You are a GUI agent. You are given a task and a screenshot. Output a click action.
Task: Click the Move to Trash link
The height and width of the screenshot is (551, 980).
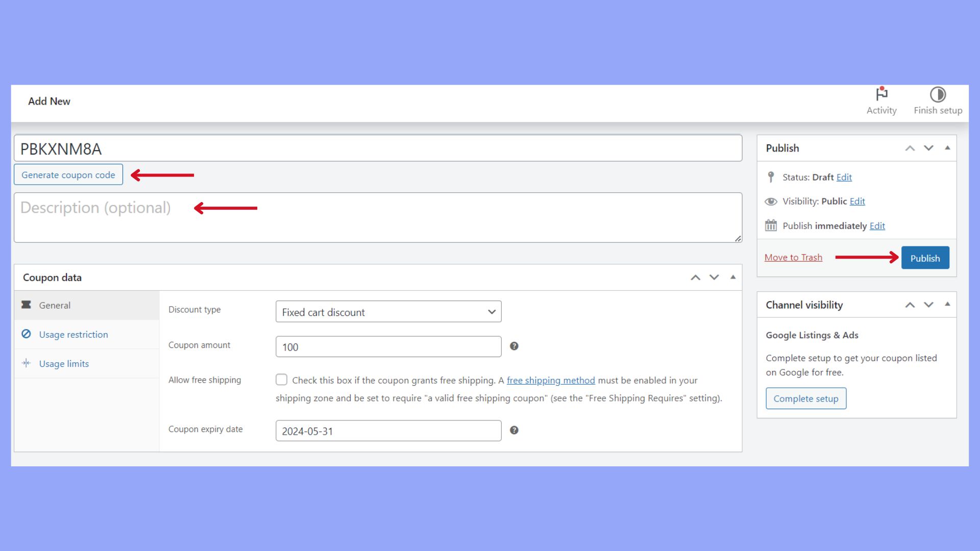coord(793,258)
